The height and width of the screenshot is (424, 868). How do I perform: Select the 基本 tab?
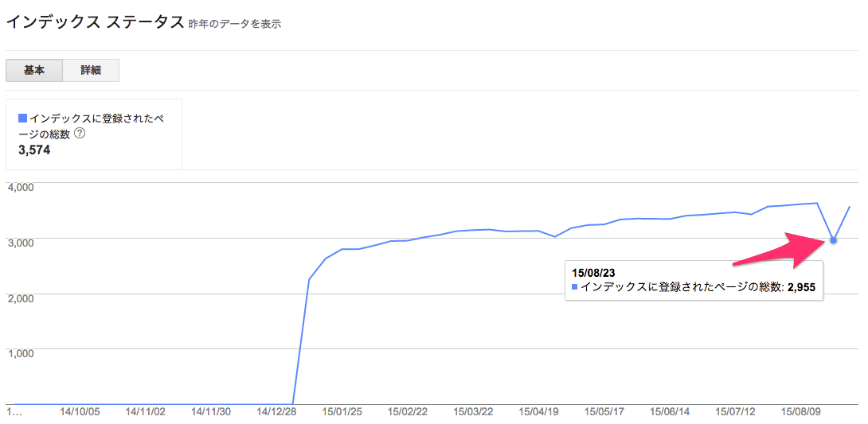point(34,70)
